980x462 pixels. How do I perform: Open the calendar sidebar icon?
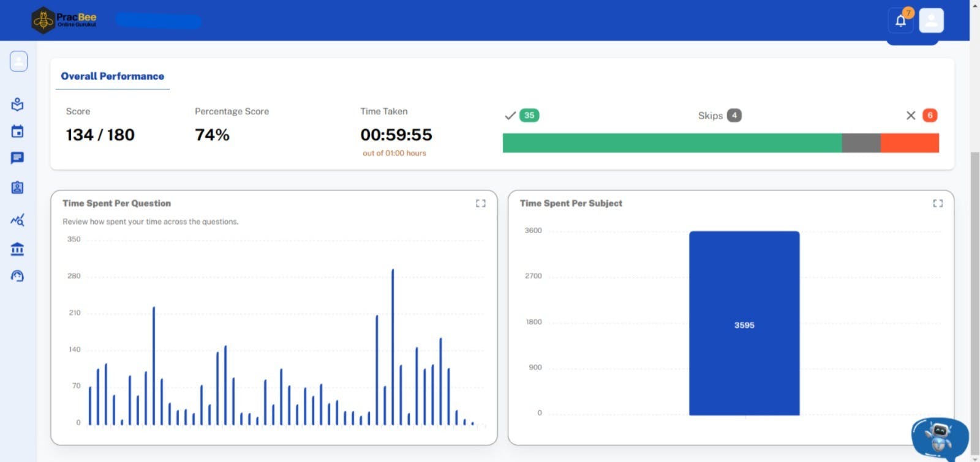17,132
